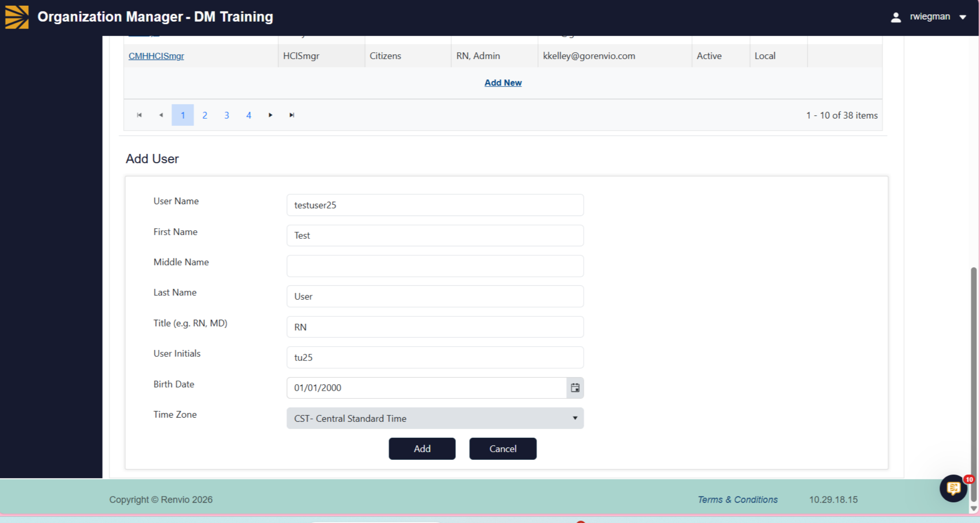
Task: Go to the previous page arrow
Action: (161, 115)
